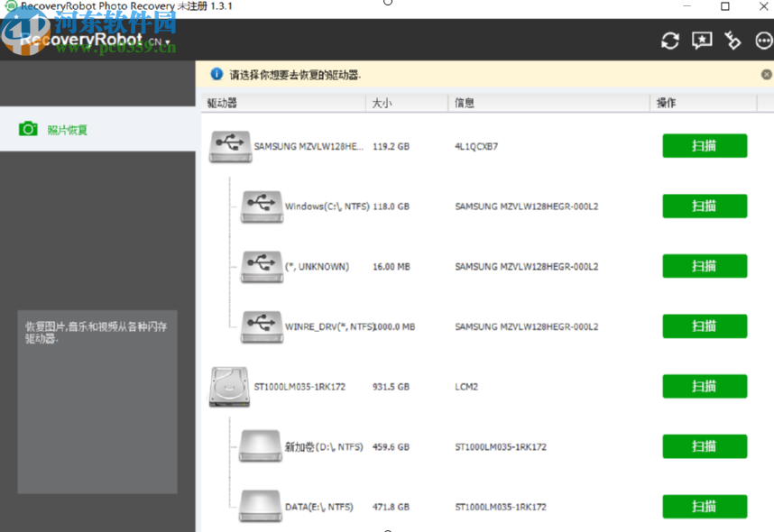Scan the 16.00 MB UNKNOWN partition
Screen dimensions: 774x532
click(705, 266)
